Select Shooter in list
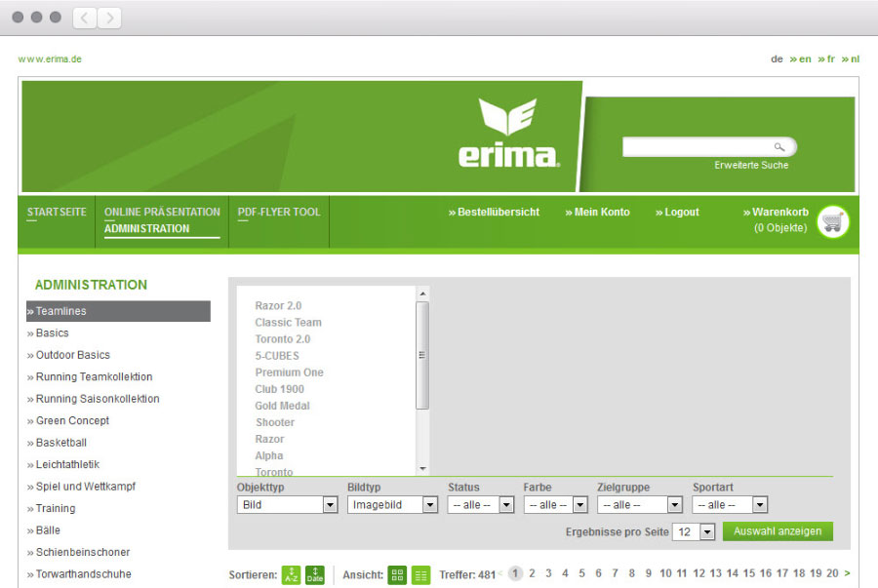The image size is (878, 588). [275, 422]
